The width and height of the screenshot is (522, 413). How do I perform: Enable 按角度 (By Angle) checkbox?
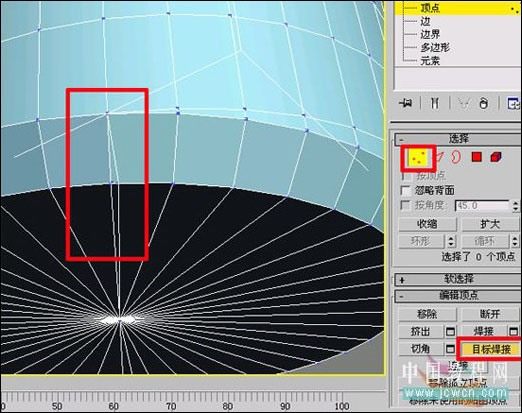(x=406, y=205)
